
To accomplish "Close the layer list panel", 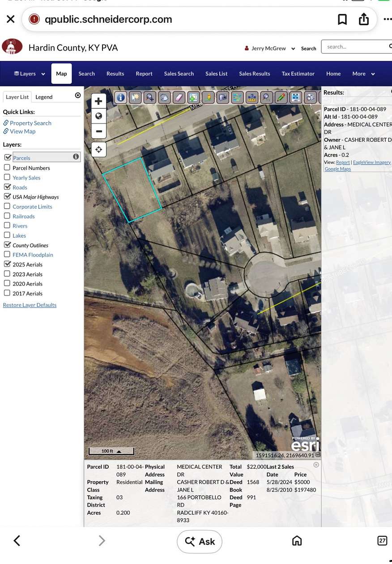I will tap(78, 95).
